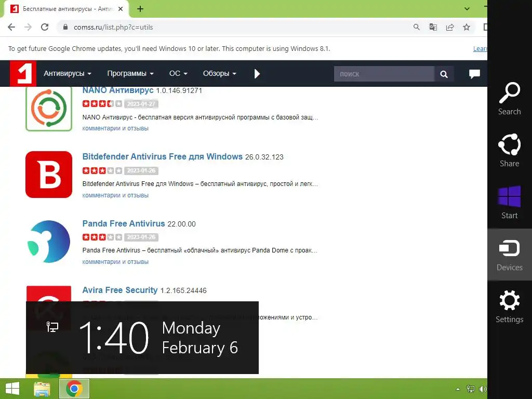Click the Windows Start button on taskbar
Screen dimensions: 532x399
pos(12,389)
